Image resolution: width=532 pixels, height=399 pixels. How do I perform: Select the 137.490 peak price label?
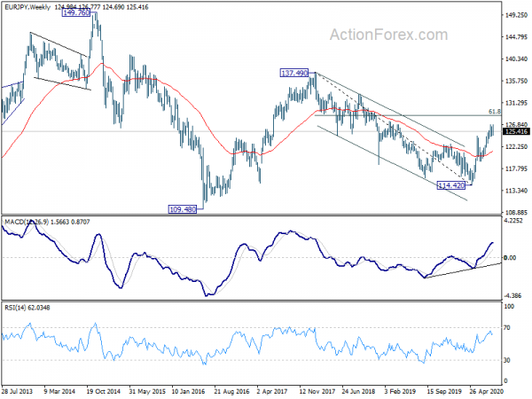294,73
